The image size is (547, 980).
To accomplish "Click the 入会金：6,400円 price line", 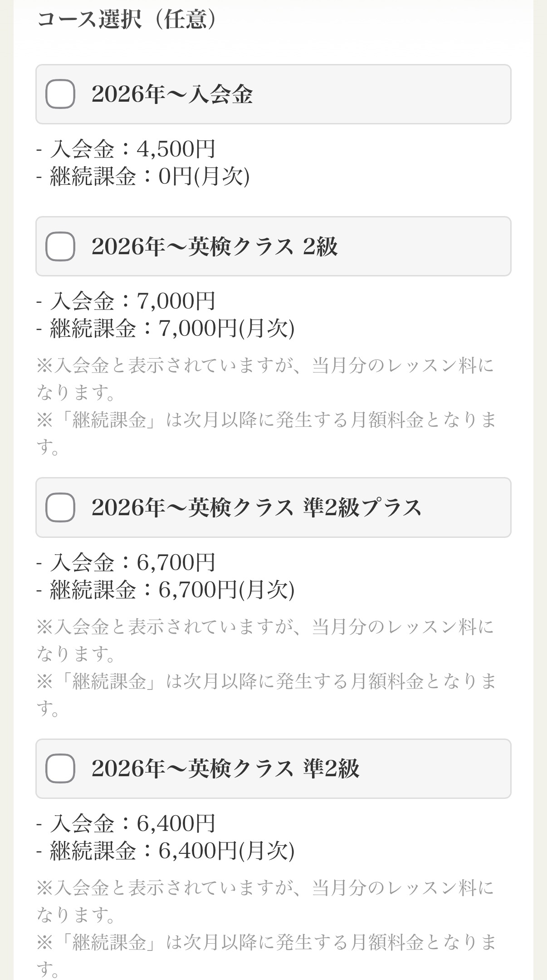I will (126, 823).
